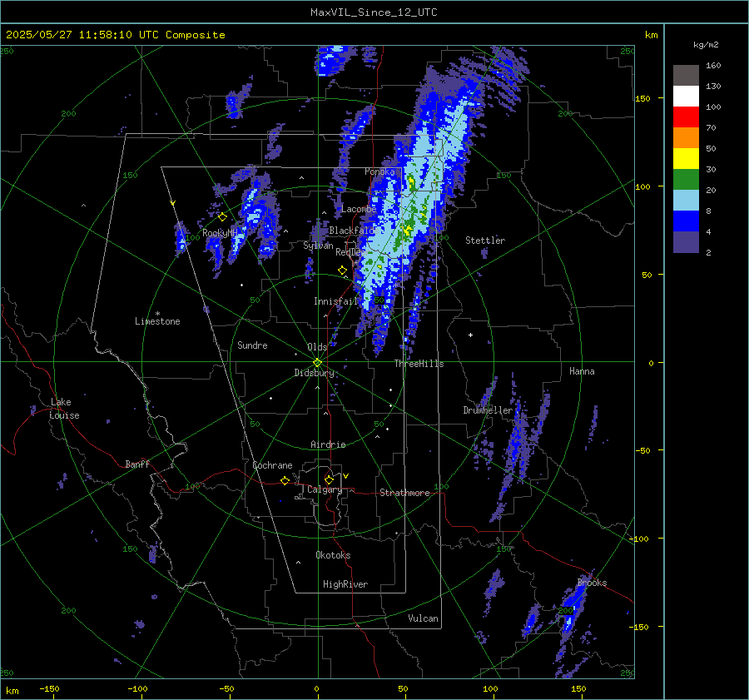Viewport: 749px width, 700px height.
Task: Click the MaxVIL_Since_12_UTC title
Action: [x=374, y=12]
